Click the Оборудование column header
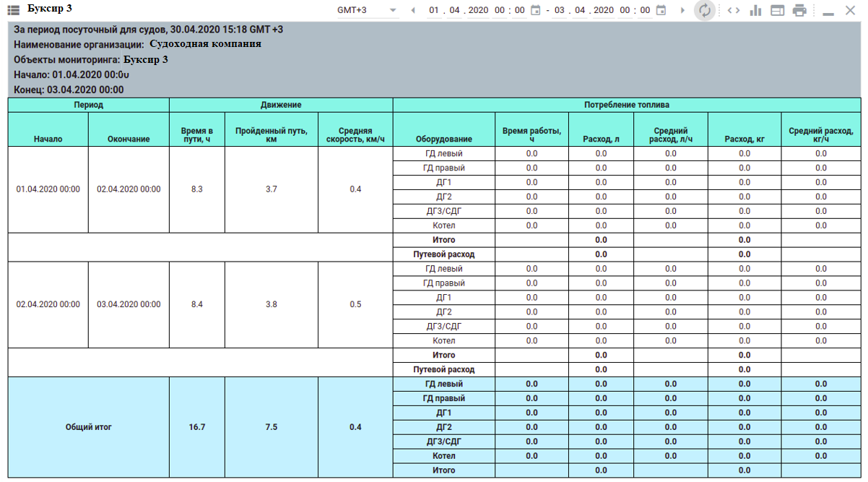Image resolution: width=868 pixels, height=482 pixels. coord(443,139)
